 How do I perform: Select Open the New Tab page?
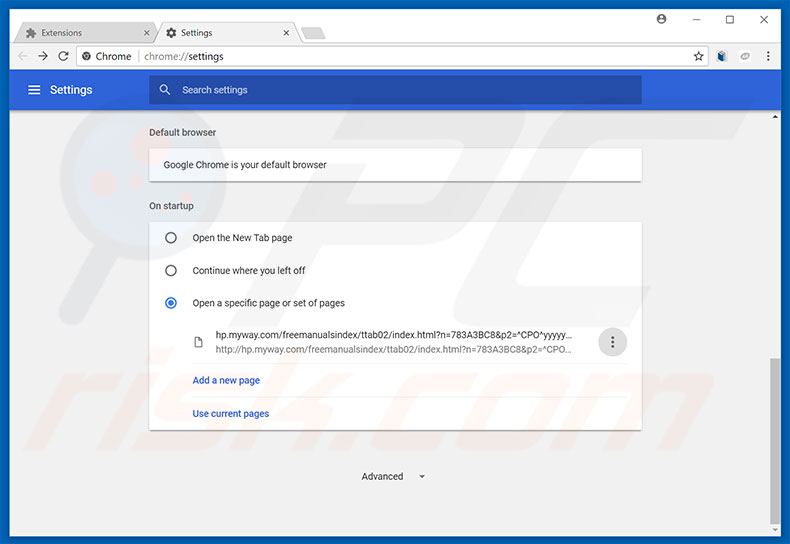tap(171, 238)
